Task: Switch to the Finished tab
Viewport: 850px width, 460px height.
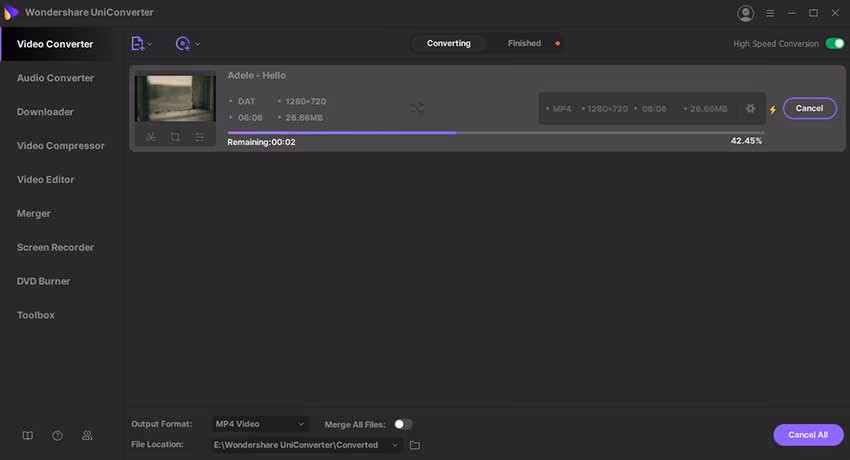Action: coord(524,44)
